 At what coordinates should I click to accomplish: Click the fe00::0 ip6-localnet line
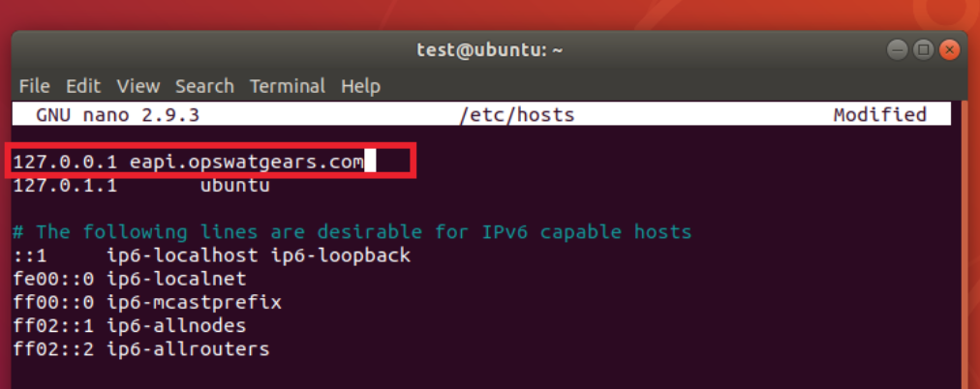coord(130,279)
